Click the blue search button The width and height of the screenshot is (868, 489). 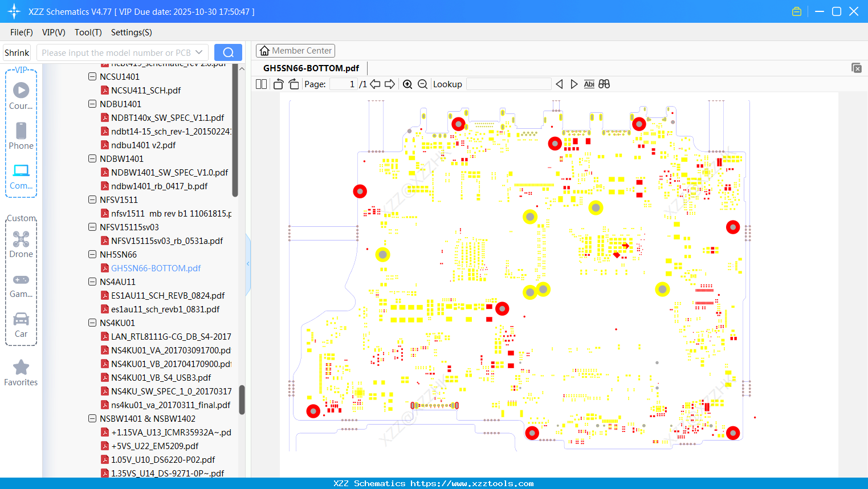(228, 52)
